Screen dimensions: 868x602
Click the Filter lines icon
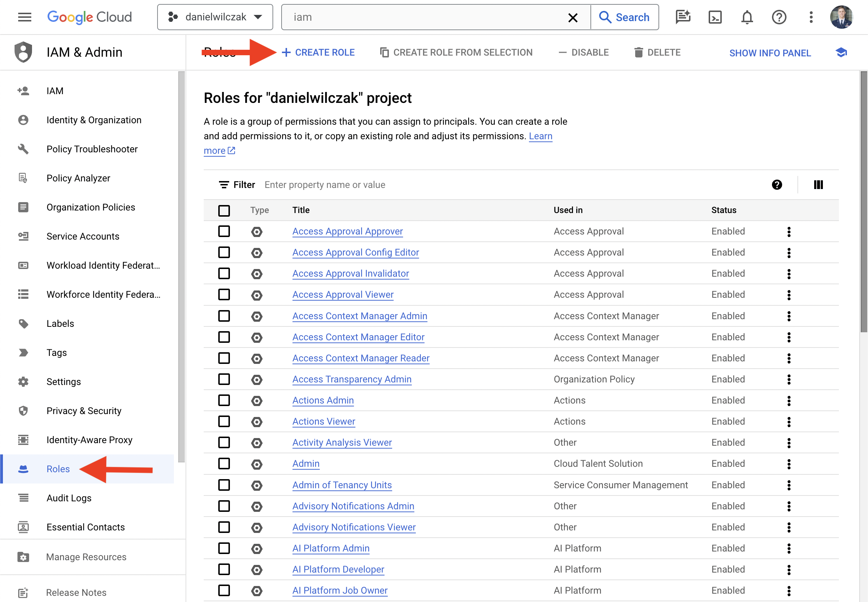[x=224, y=184]
